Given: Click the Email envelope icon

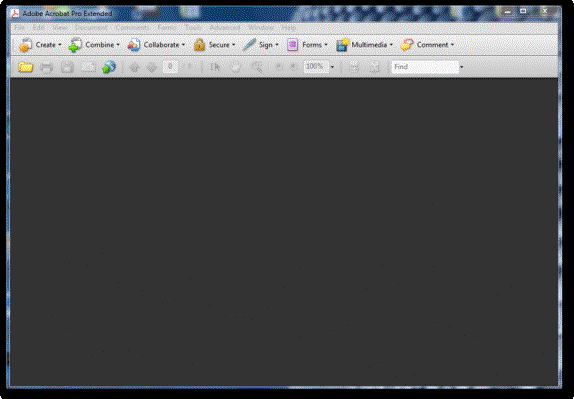Looking at the screenshot, I should tap(88, 67).
